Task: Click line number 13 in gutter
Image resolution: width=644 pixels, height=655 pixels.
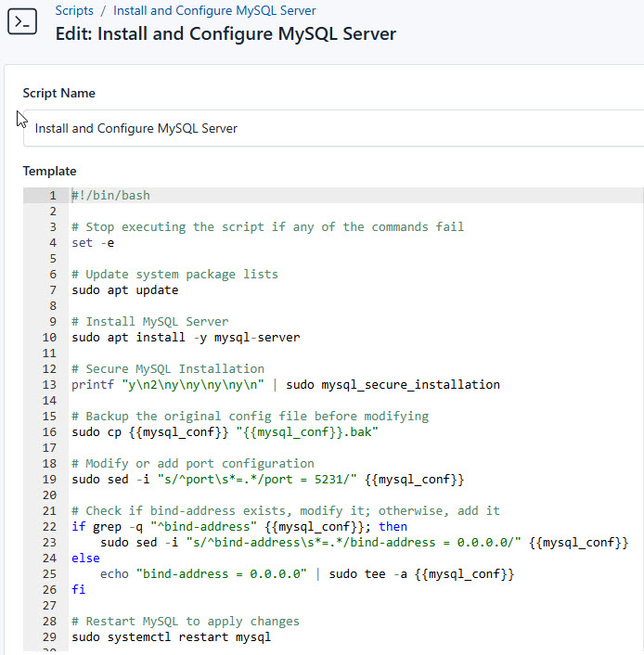Action: click(49, 385)
